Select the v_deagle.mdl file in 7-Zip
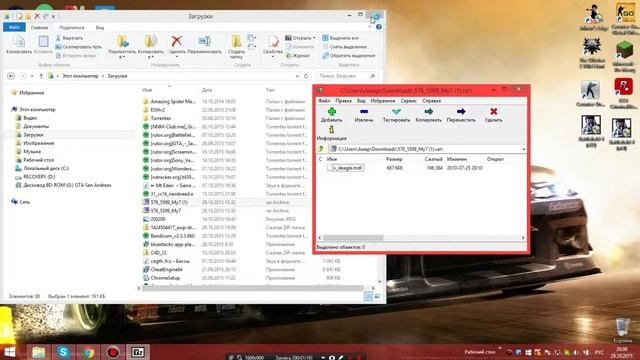This screenshot has width=640, height=360. click(x=345, y=168)
